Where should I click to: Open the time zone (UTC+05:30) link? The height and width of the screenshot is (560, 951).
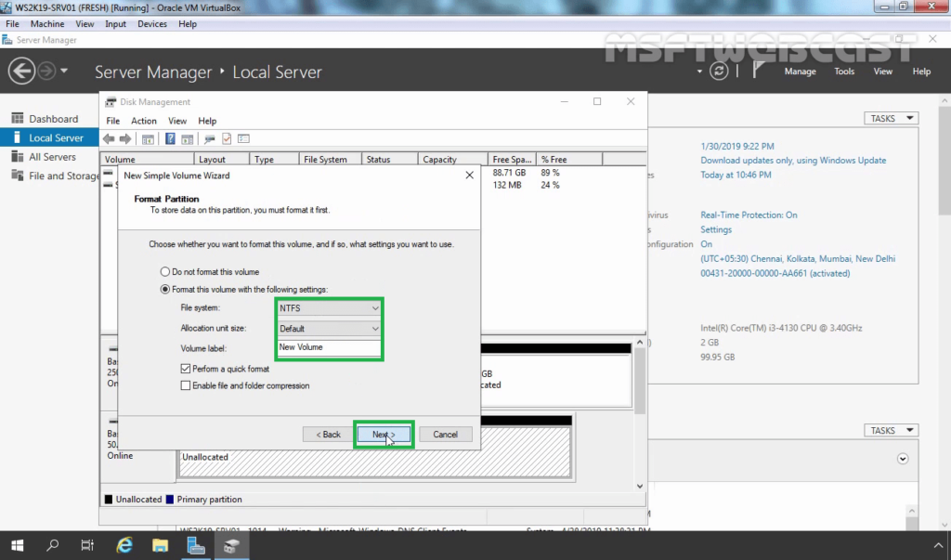pos(798,258)
